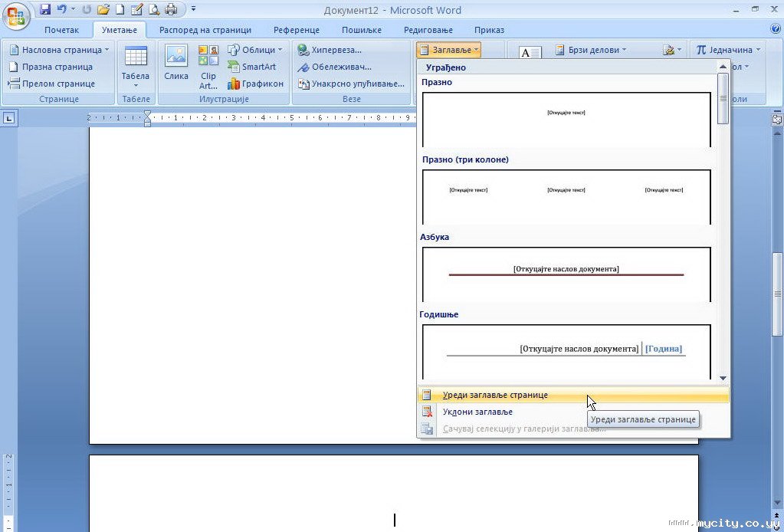Viewport: 784px width, 532px height.
Task: Click the pencil-and-table quick access icon
Action: coord(136,9)
